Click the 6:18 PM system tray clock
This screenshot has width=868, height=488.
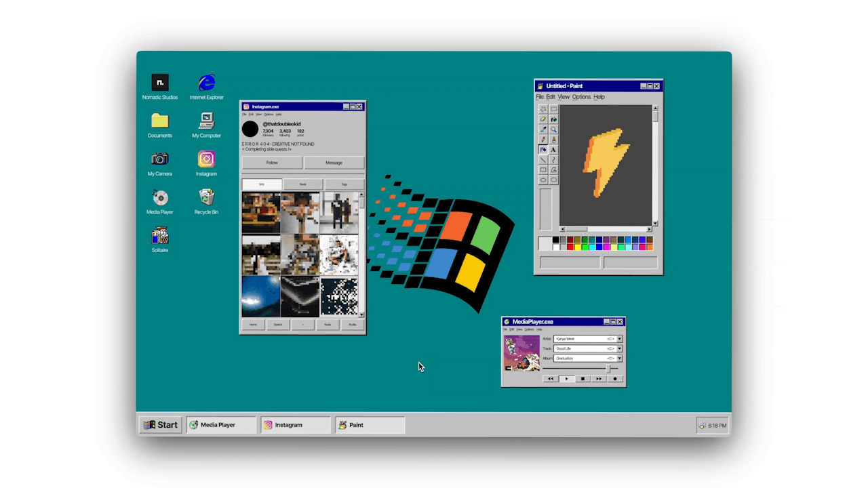(717, 426)
